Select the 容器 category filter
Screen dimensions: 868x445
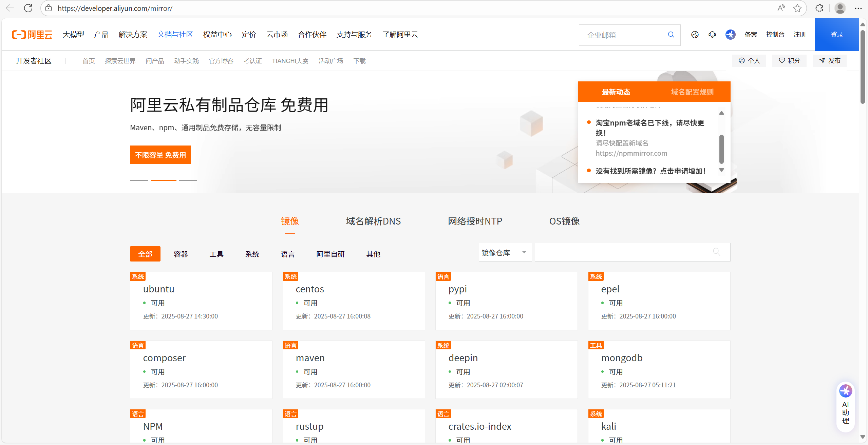click(181, 254)
